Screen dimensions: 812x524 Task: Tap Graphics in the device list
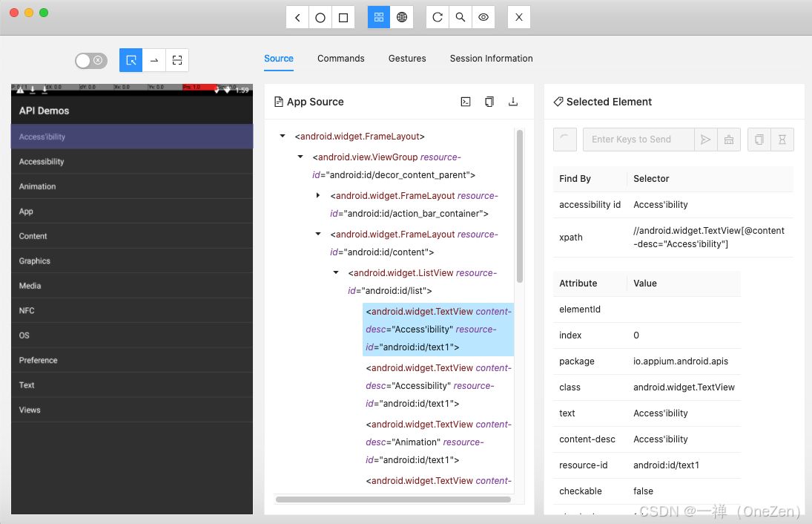coord(132,261)
